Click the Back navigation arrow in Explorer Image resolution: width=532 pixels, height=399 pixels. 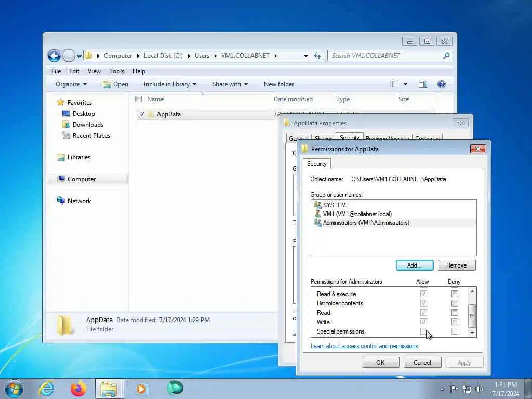tap(54, 56)
